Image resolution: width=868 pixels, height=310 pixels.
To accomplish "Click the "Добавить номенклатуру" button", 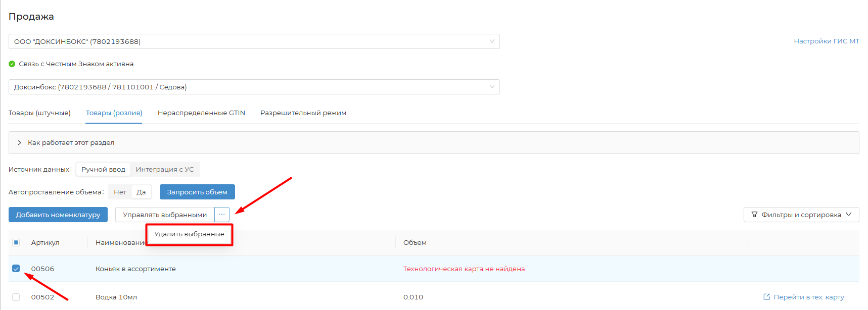I will click(x=58, y=215).
